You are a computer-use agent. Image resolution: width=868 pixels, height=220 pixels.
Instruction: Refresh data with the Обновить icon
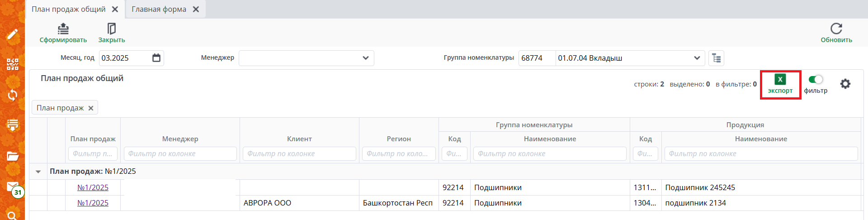(x=836, y=29)
